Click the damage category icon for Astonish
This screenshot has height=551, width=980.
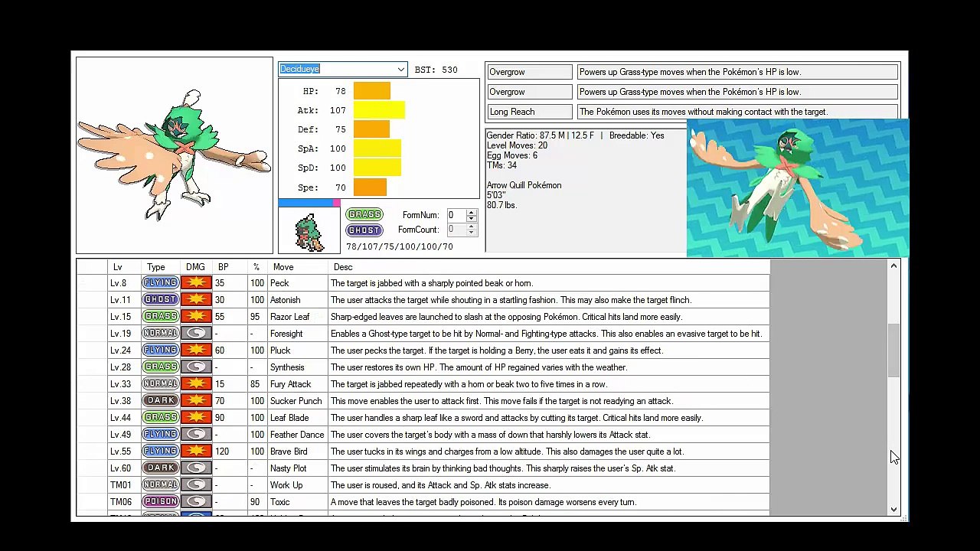[x=196, y=300]
